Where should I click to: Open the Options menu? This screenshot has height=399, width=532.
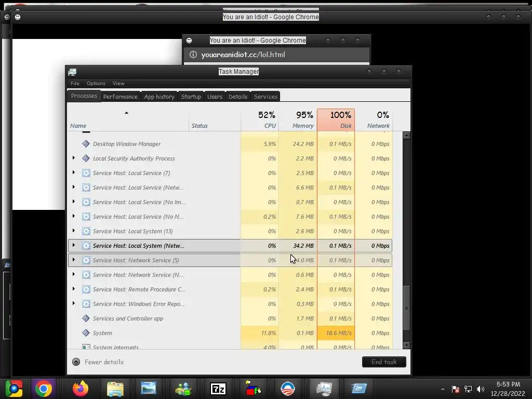96,84
